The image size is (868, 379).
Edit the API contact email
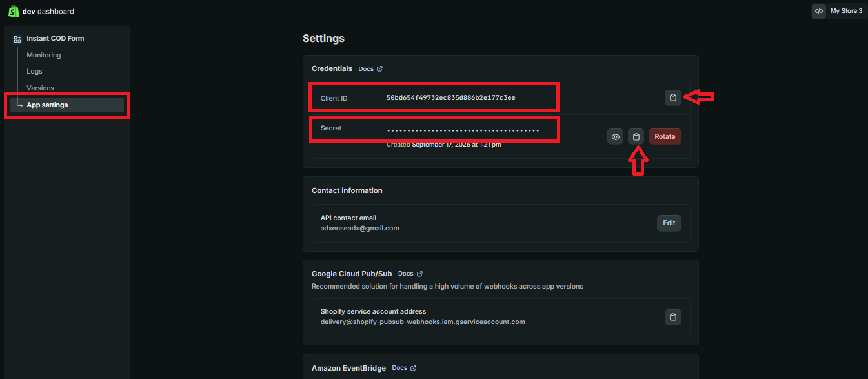[x=669, y=223]
